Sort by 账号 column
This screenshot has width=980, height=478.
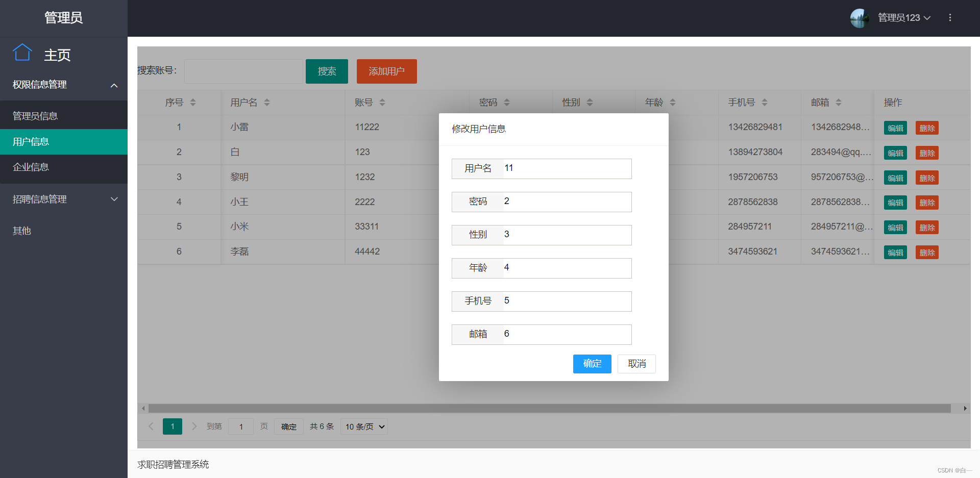pos(382,103)
